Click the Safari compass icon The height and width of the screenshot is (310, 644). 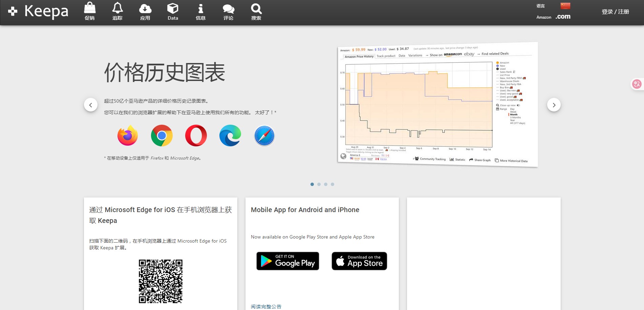[x=264, y=136]
